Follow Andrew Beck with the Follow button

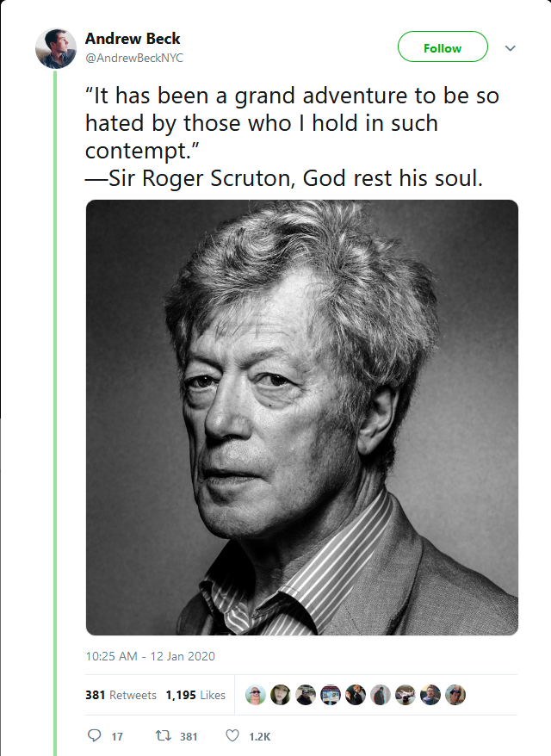[x=443, y=46]
